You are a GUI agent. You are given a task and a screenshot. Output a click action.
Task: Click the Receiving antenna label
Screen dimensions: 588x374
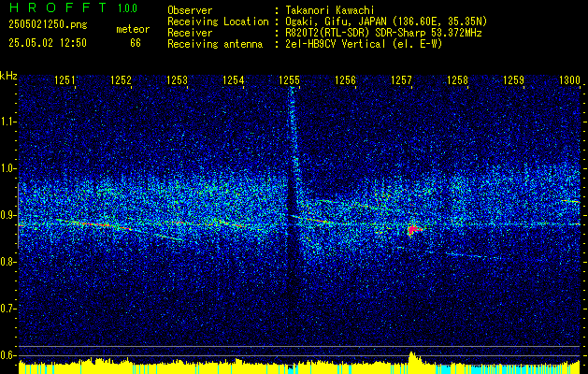click(215, 44)
